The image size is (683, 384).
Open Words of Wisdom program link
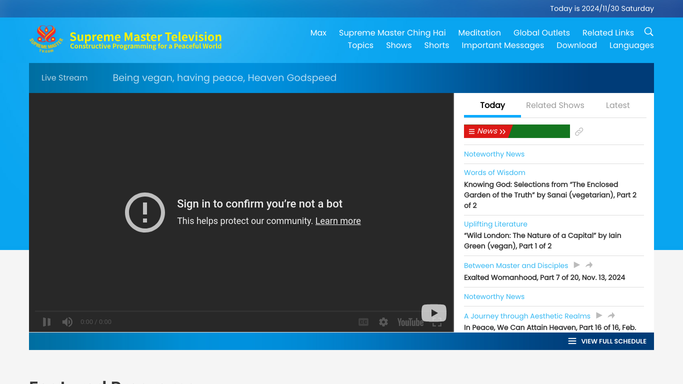(x=494, y=172)
